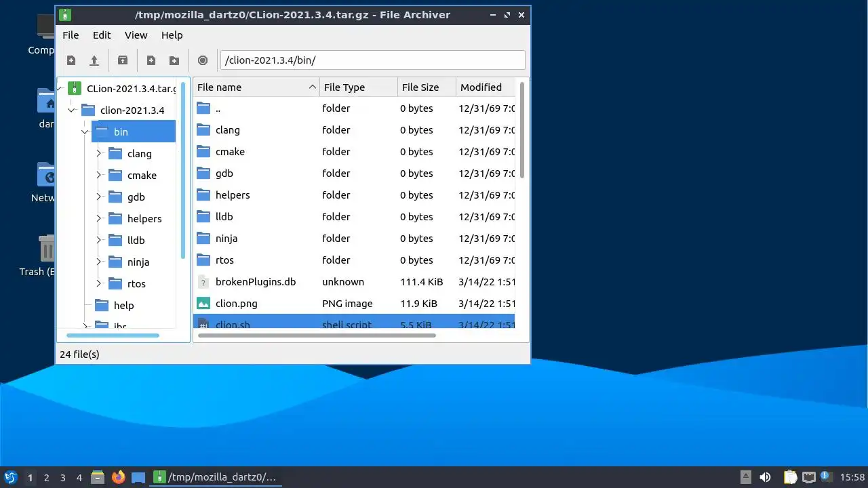The image size is (868, 488).
Task: Click the green archive icon in the title bar
Action: pyautogui.click(x=65, y=14)
